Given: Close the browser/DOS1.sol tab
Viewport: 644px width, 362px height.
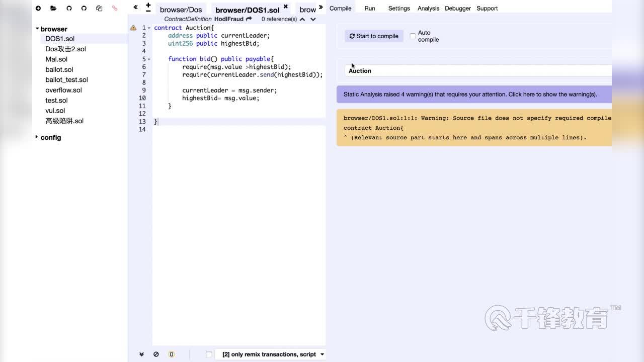Looking at the screenshot, I should (x=285, y=7).
